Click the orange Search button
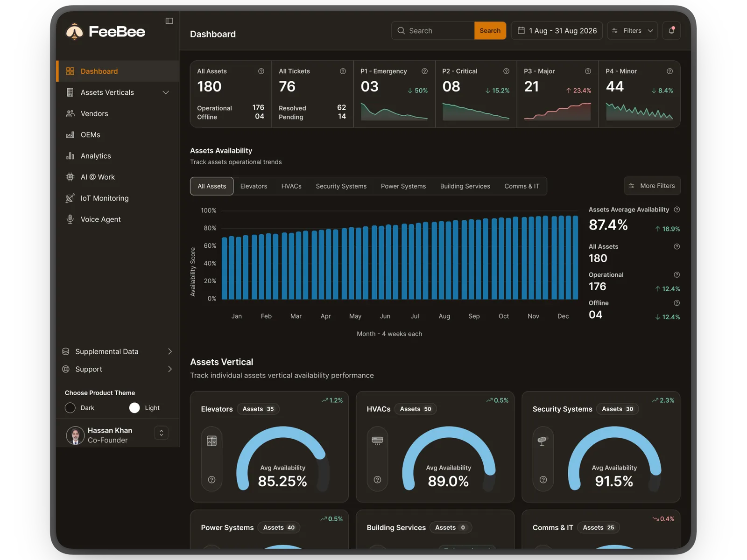 (x=490, y=30)
